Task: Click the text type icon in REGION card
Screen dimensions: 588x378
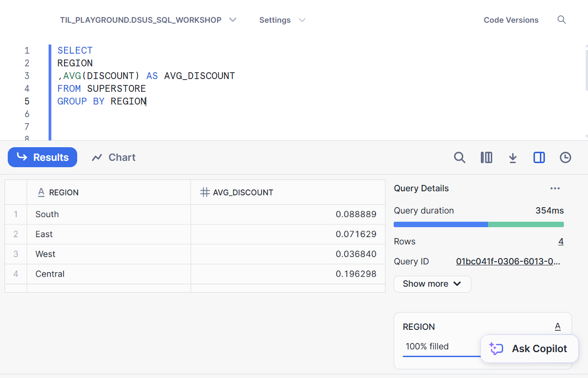Action: 558,327
